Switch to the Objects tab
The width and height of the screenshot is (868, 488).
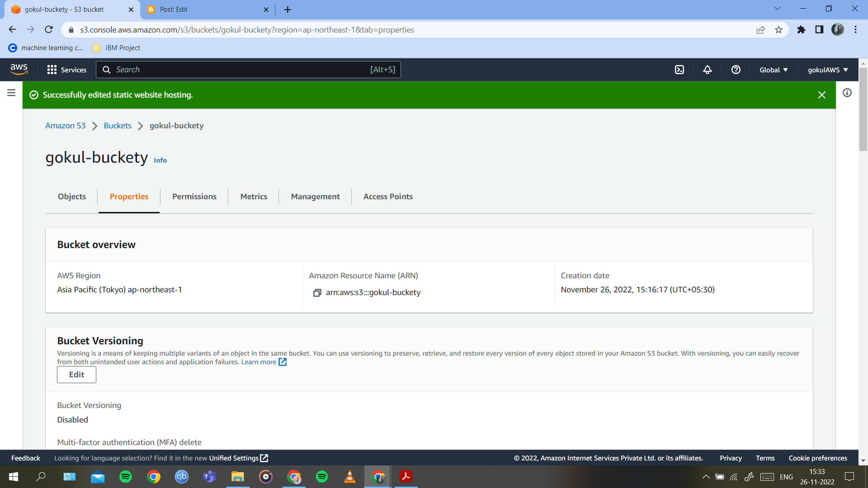point(72,197)
